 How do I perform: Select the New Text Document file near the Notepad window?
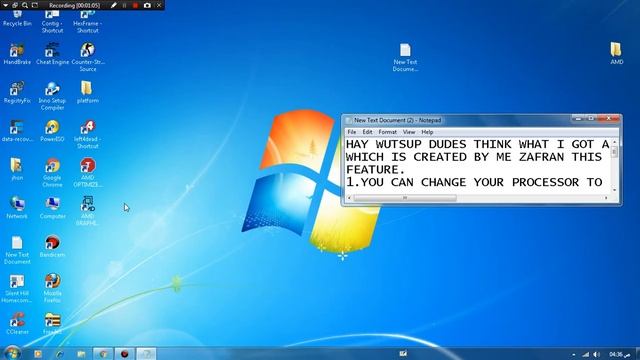(x=405, y=57)
